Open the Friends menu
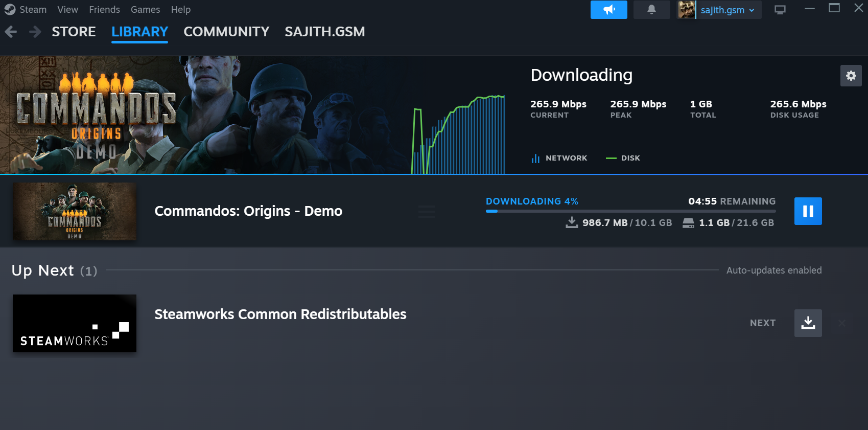 pos(104,10)
